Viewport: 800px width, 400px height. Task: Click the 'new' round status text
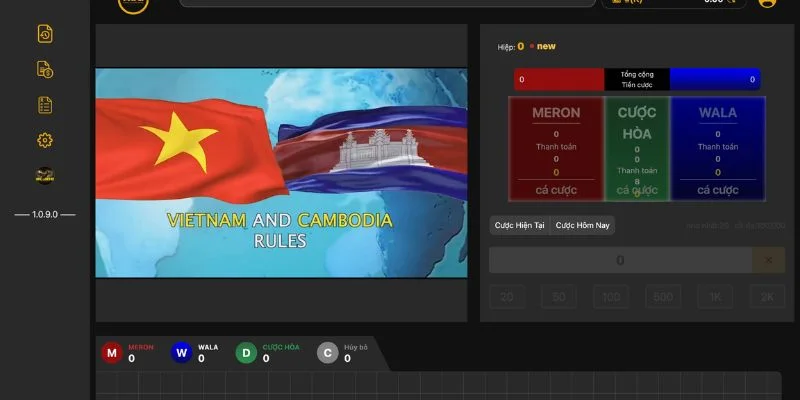click(x=546, y=46)
